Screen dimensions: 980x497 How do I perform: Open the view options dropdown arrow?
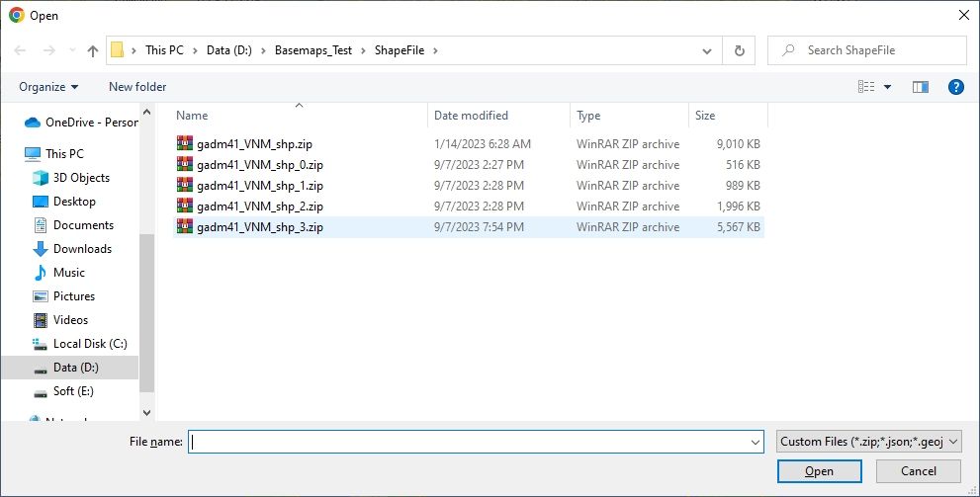[x=888, y=87]
